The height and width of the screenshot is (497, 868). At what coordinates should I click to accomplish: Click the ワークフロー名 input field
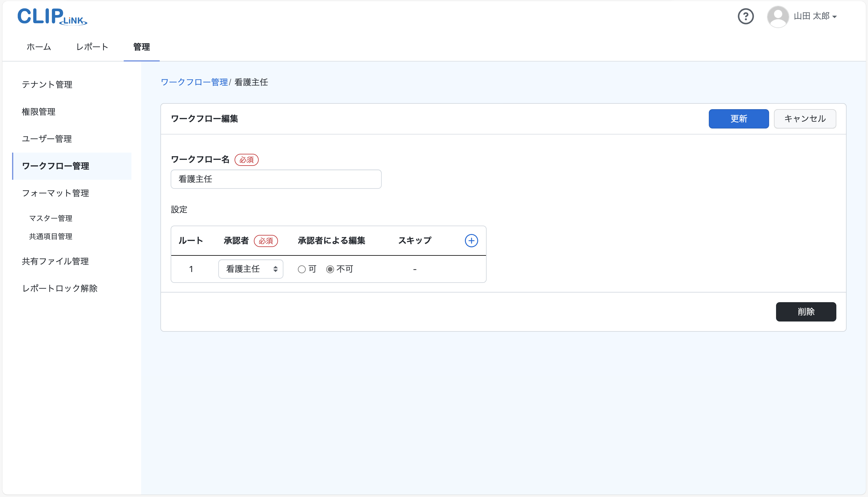[276, 179]
